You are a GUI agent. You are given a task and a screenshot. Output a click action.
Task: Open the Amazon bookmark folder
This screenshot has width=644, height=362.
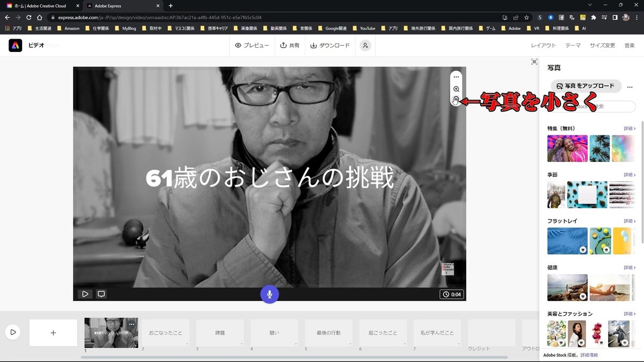[x=68, y=28]
